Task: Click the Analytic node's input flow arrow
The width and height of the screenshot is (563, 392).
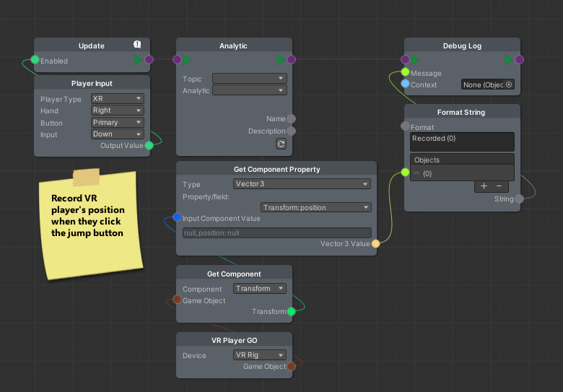Action: pos(187,60)
